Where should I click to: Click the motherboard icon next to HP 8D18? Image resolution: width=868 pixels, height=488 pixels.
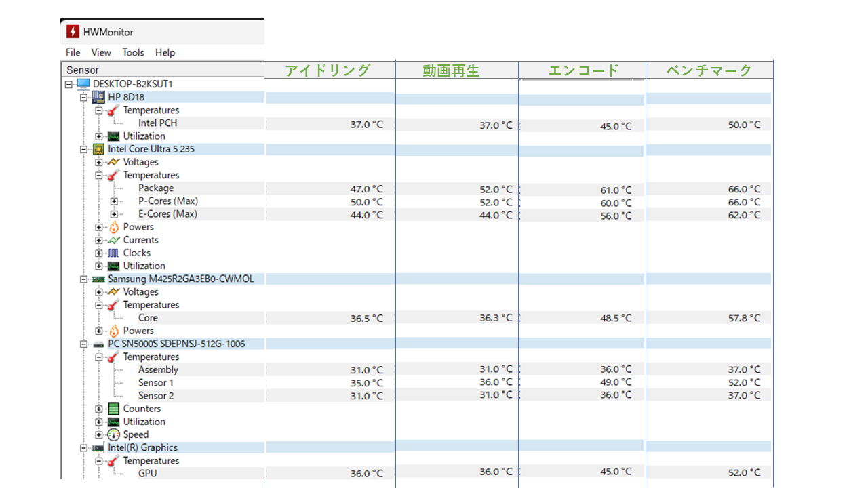(98, 97)
